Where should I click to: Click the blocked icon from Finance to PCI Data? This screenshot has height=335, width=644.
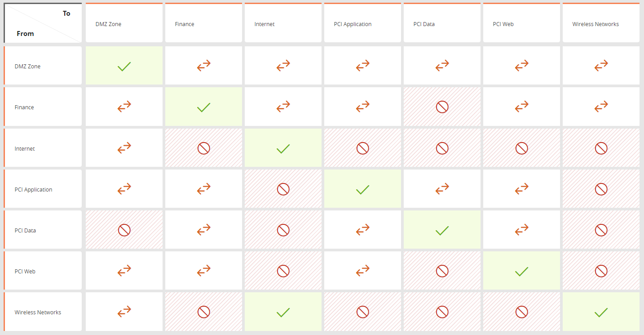click(x=442, y=107)
